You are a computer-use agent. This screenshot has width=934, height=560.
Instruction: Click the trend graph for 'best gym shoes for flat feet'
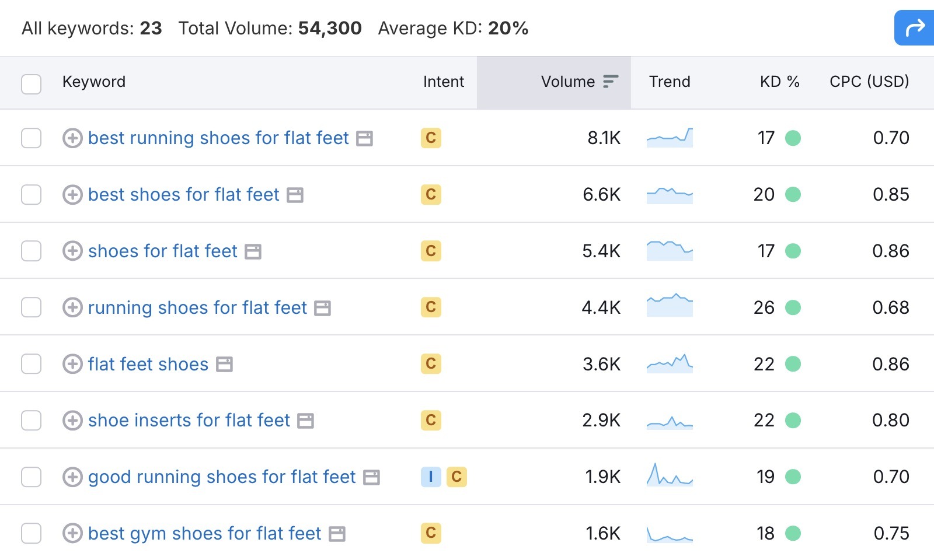click(x=669, y=533)
